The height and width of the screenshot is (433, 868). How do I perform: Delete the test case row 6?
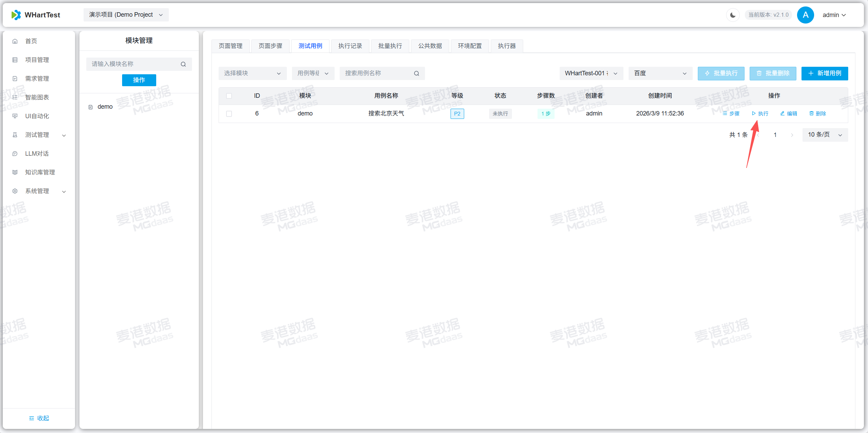(818, 113)
